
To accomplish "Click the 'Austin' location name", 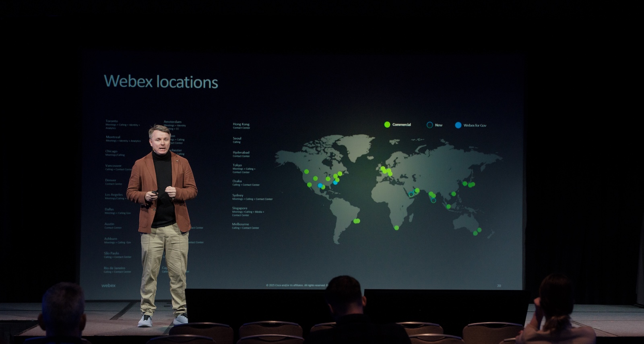I will point(109,224).
